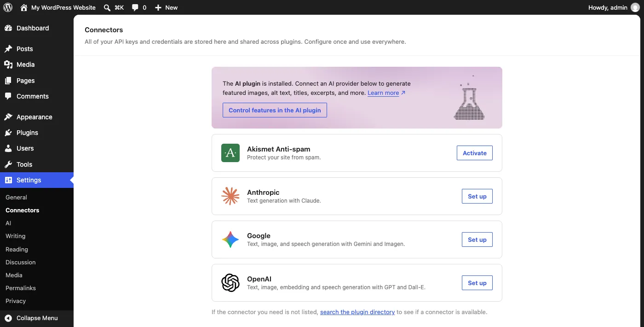Screen dimensions: 644x327
Task: Click the Comments speech bubble sidebar icon
Action: tap(8, 96)
